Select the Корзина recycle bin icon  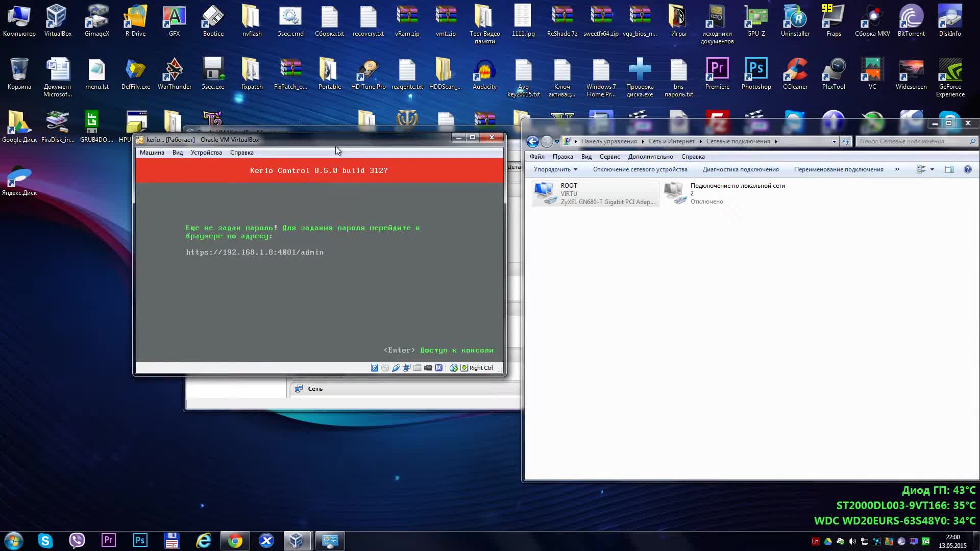(19, 74)
